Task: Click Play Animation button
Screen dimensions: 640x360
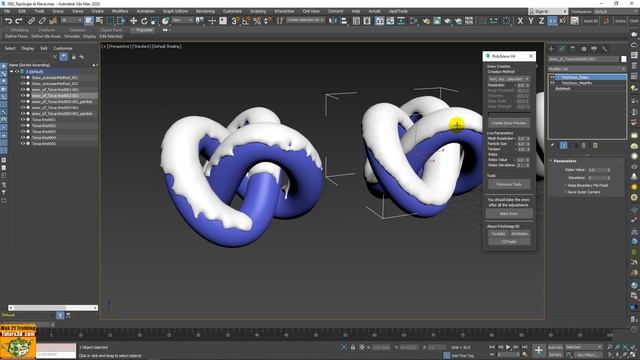Action: click(x=508, y=347)
